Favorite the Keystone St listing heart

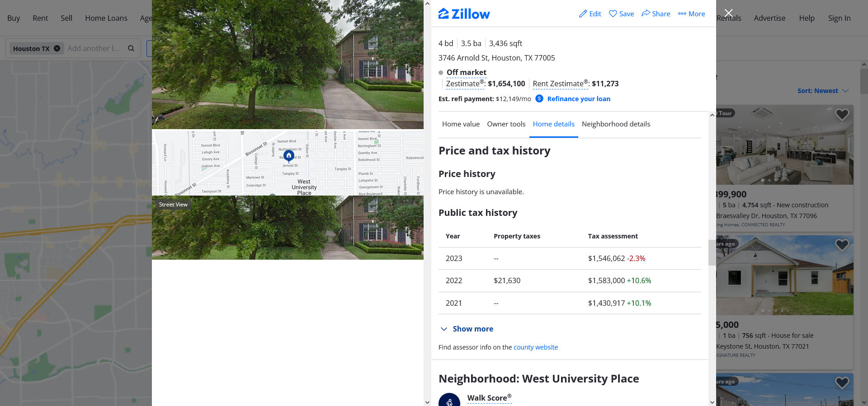click(842, 245)
